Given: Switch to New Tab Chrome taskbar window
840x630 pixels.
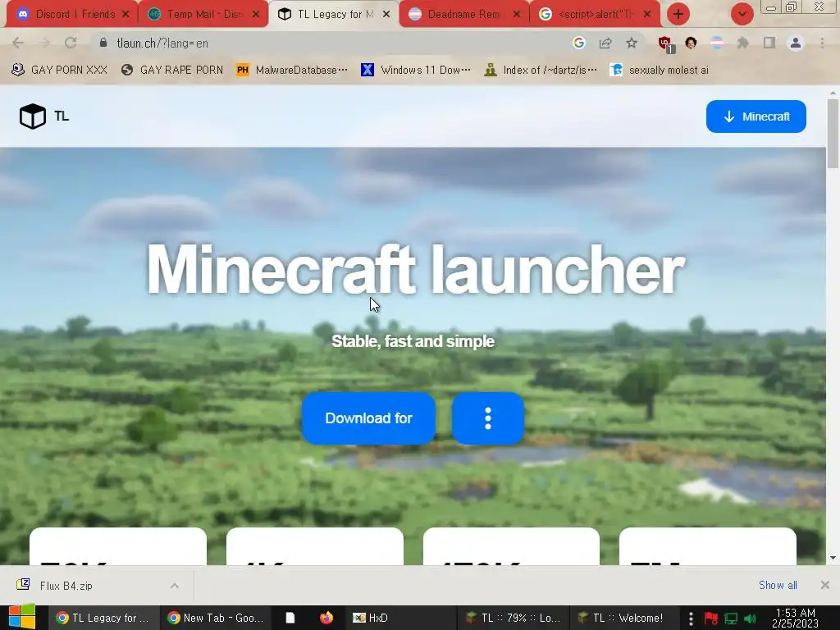Looking at the screenshot, I should (216, 618).
